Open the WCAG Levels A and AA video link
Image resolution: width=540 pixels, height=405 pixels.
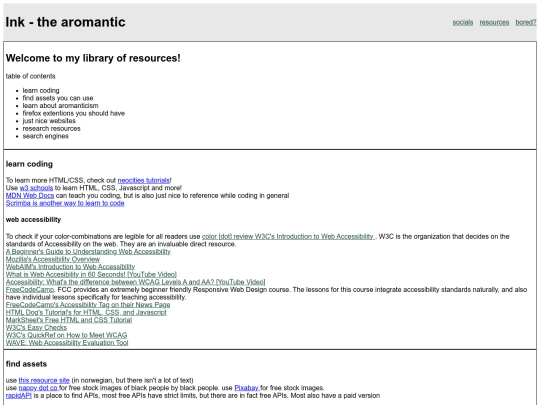point(135,282)
